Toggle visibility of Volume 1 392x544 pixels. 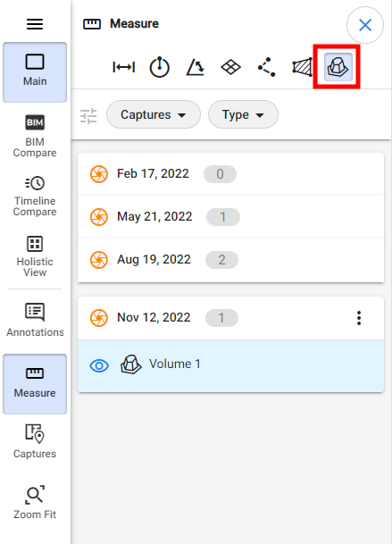point(99,365)
